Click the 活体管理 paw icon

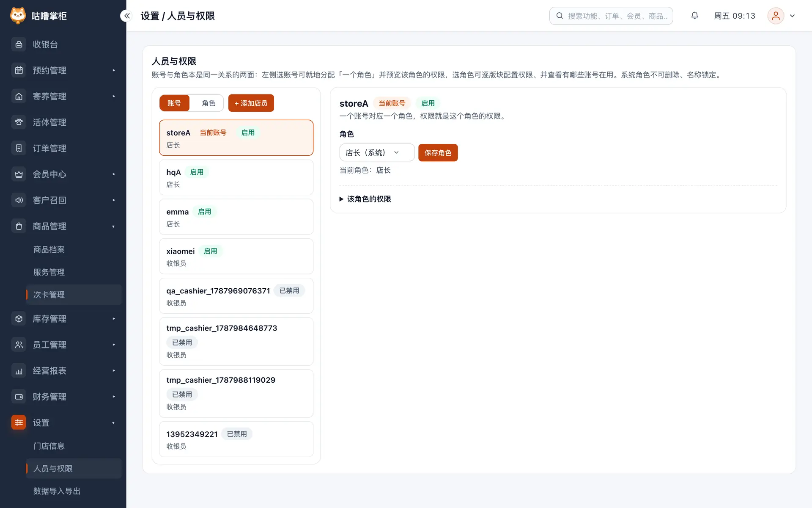(19, 122)
